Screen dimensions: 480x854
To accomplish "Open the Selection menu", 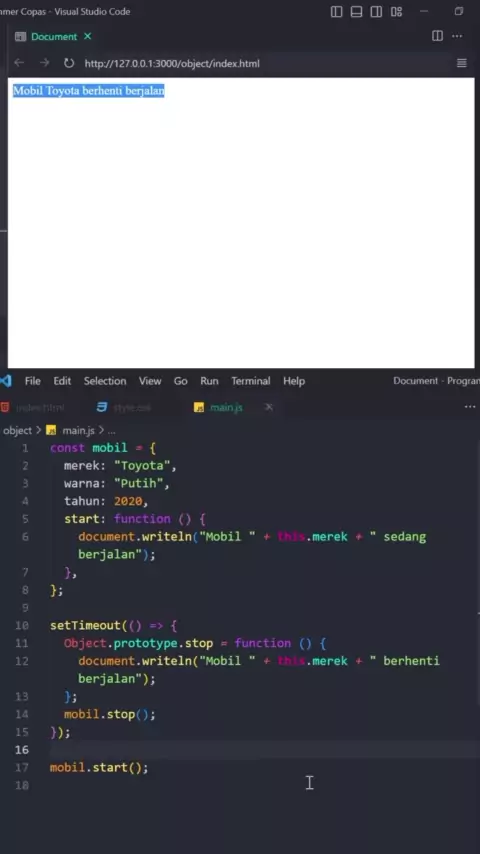I will pyautogui.click(x=105, y=381).
